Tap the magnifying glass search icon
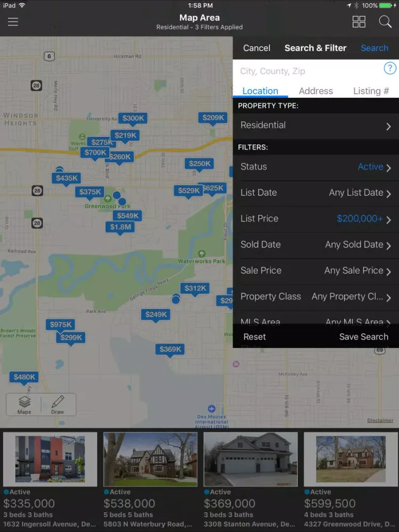 (385, 22)
